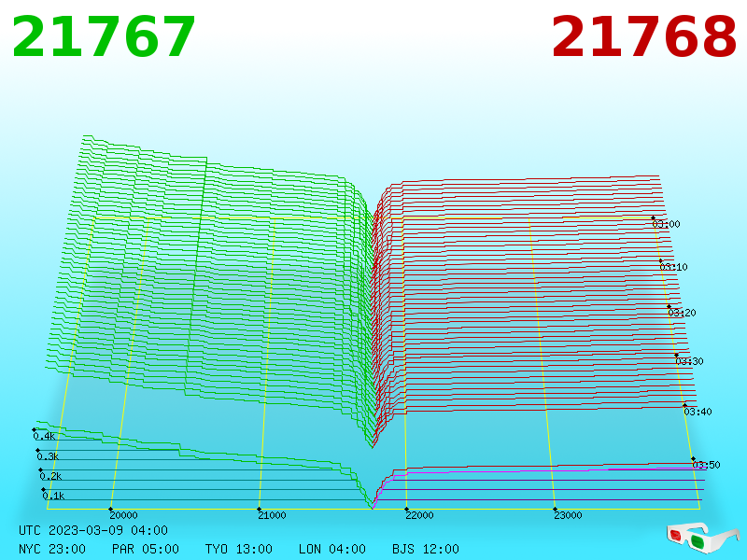Click the PAR 05:00 clock text
Image resolution: width=747 pixels, height=560 pixels.
146,549
